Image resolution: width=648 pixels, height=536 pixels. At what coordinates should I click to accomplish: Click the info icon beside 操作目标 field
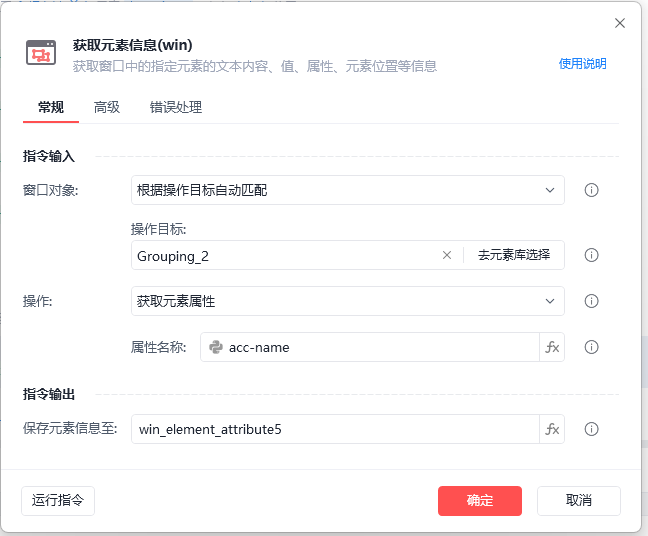click(591, 255)
